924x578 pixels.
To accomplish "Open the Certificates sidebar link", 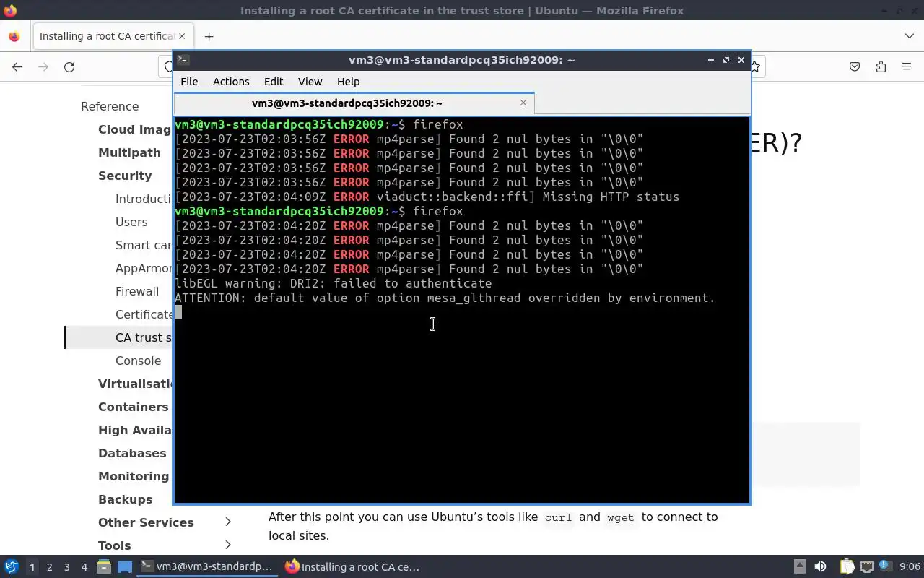I will tap(144, 314).
